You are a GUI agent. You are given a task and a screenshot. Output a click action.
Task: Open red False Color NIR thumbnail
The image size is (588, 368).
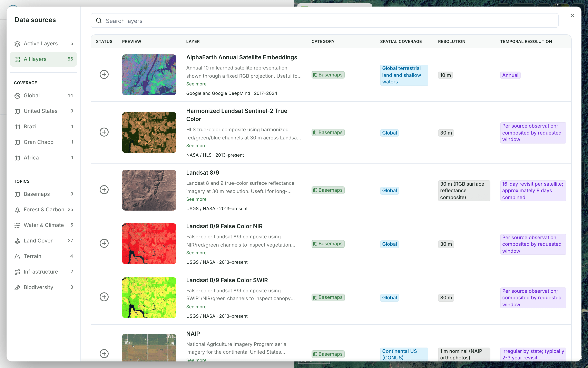pos(149,244)
